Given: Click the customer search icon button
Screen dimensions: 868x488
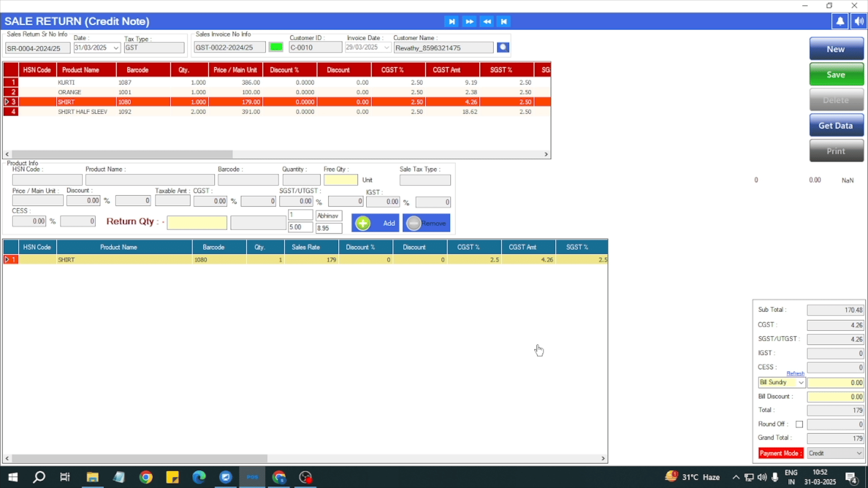Looking at the screenshot, I should pos(503,47).
